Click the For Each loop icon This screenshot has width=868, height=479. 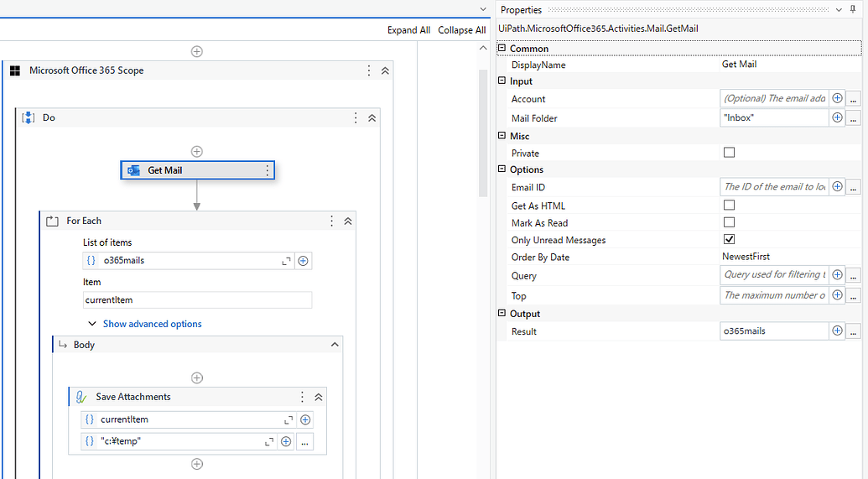coord(52,221)
